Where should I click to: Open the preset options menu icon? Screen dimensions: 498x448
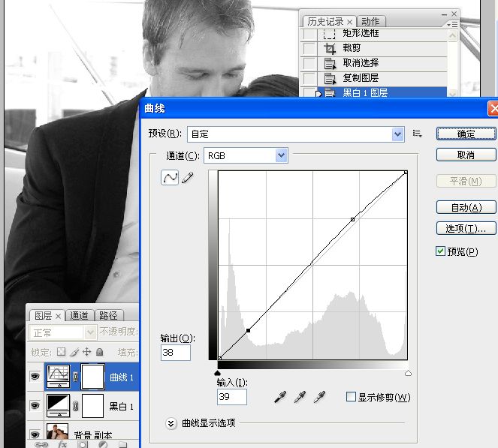tap(417, 134)
